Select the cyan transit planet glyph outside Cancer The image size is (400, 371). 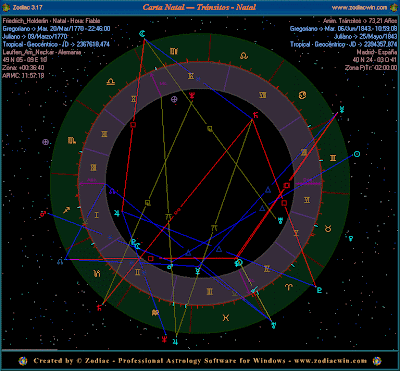pos(341,109)
